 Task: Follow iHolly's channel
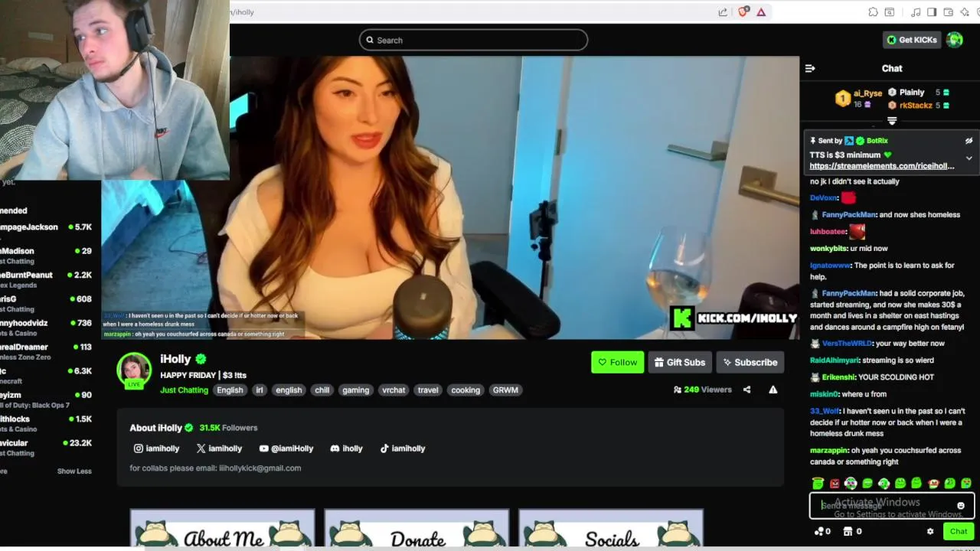pos(617,362)
